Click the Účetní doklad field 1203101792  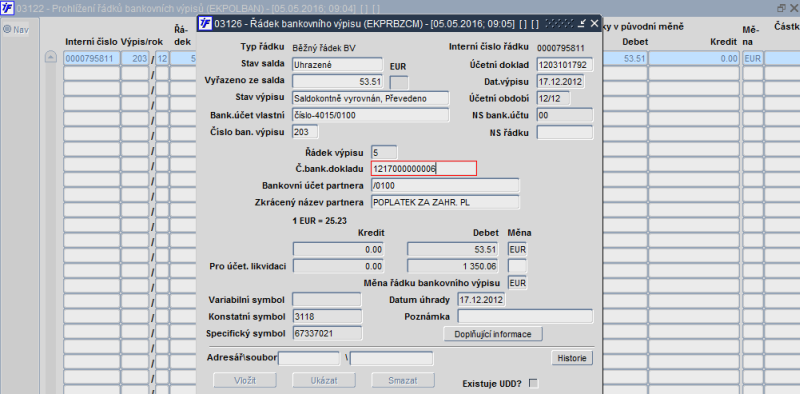tap(565, 65)
